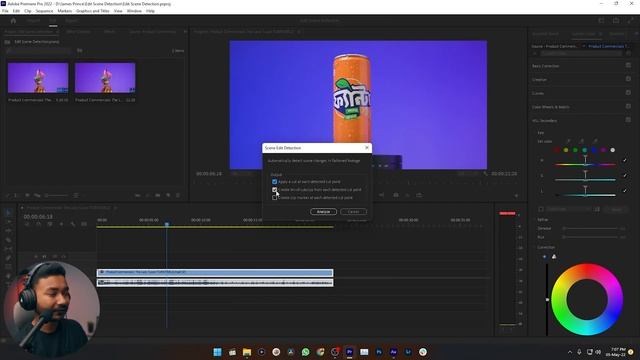
Task: Click the Denoise slider
Action: coord(591,229)
